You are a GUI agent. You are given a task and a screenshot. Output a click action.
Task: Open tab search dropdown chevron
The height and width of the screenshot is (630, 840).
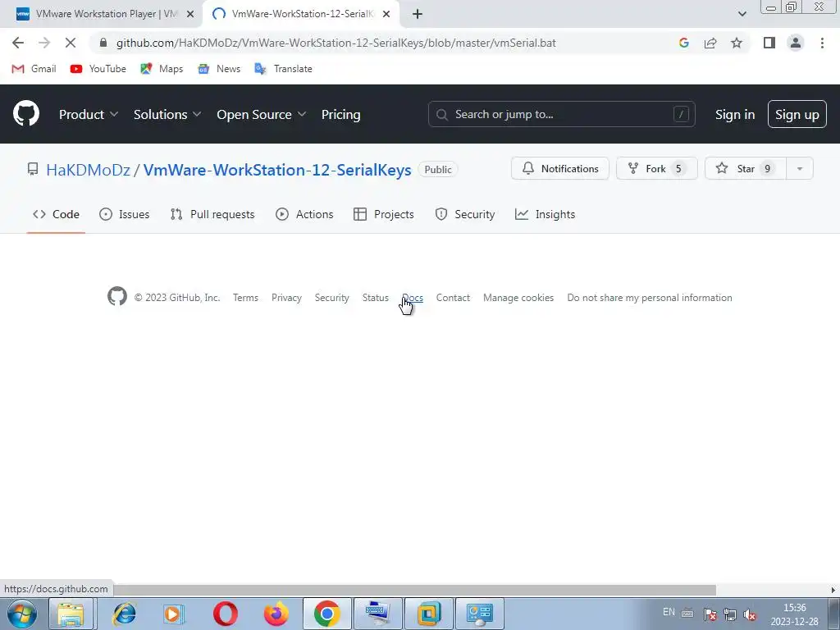pyautogui.click(x=742, y=14)
